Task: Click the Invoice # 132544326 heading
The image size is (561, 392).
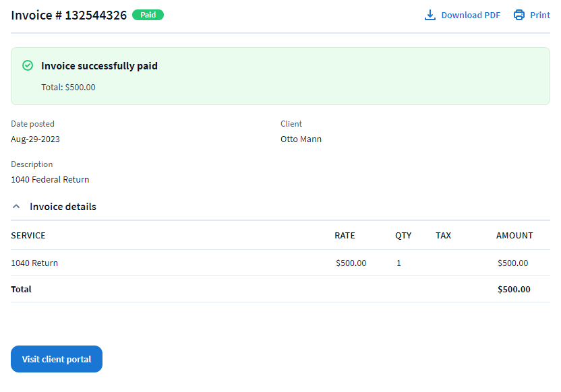Action: point(69,15)
